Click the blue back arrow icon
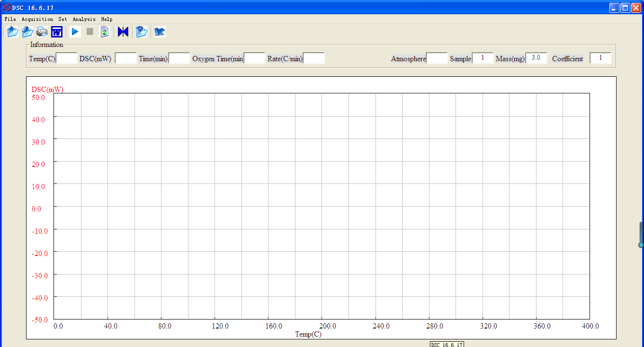This screenshot has height=347, width=644. point(160,32)
